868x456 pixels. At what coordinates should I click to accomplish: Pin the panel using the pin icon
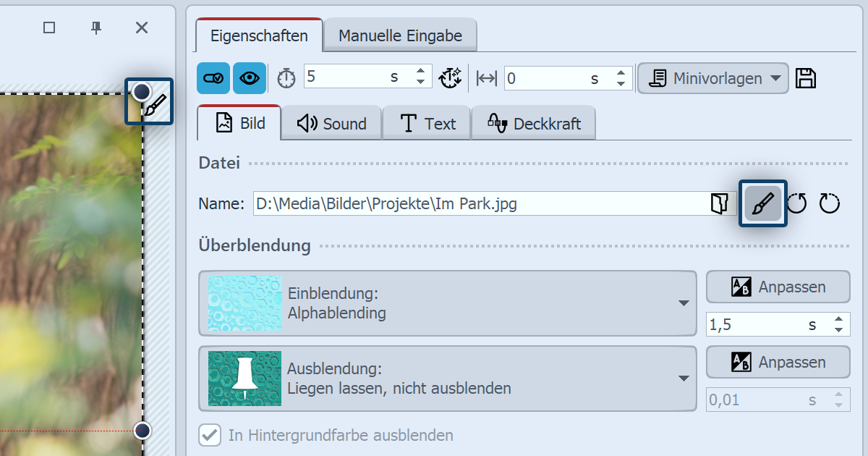coord(95,28)
